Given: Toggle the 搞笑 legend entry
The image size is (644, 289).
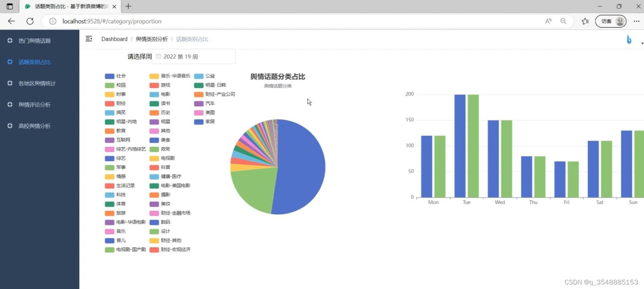Looking at the screenshot, I should pyautogui.click(x=115, y=113).
